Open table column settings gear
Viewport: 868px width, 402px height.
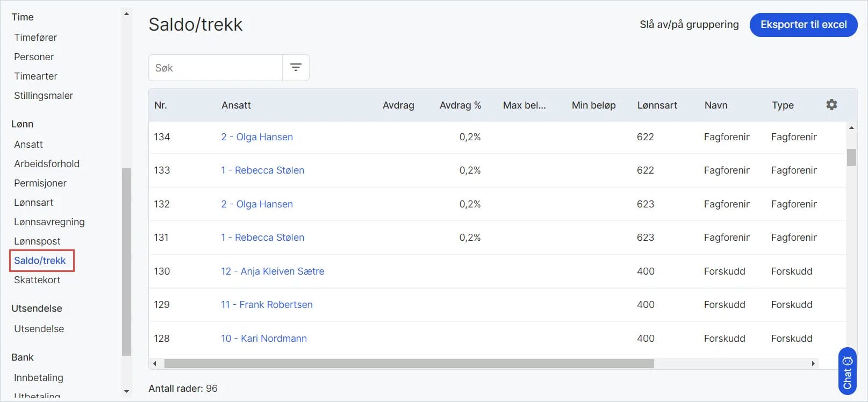point(831,105)
